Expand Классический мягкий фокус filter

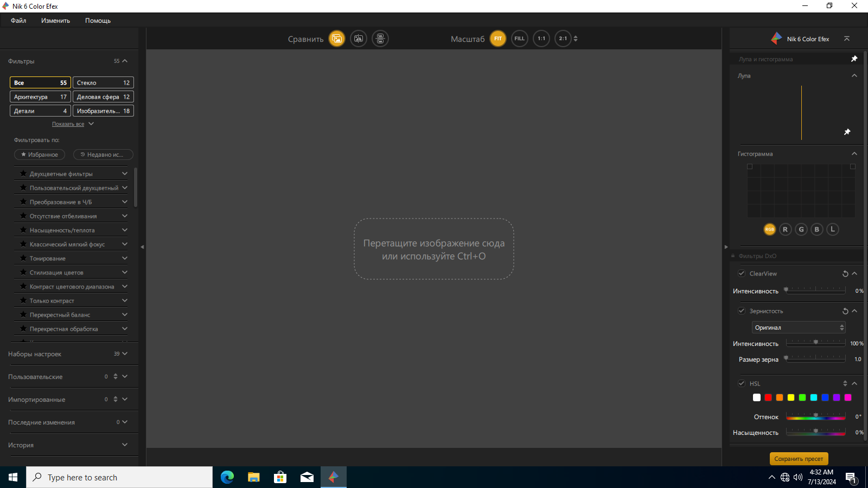[125, 244]
